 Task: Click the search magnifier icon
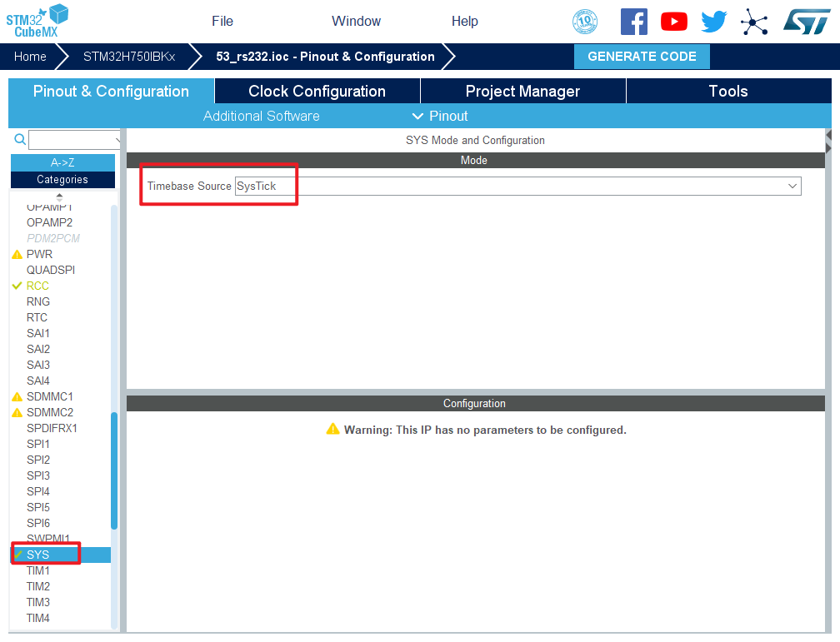click(x=20, y=139)
